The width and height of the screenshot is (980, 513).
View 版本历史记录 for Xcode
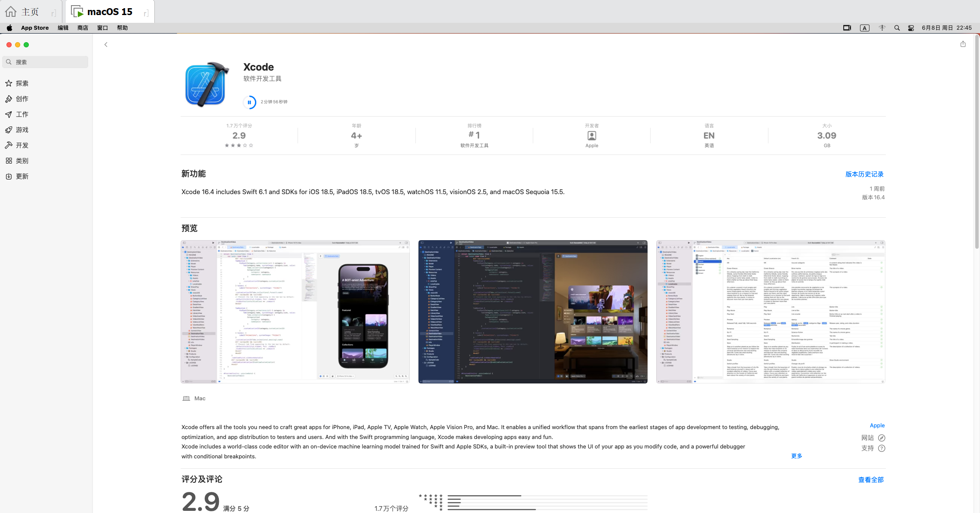[x=865, y=174]
